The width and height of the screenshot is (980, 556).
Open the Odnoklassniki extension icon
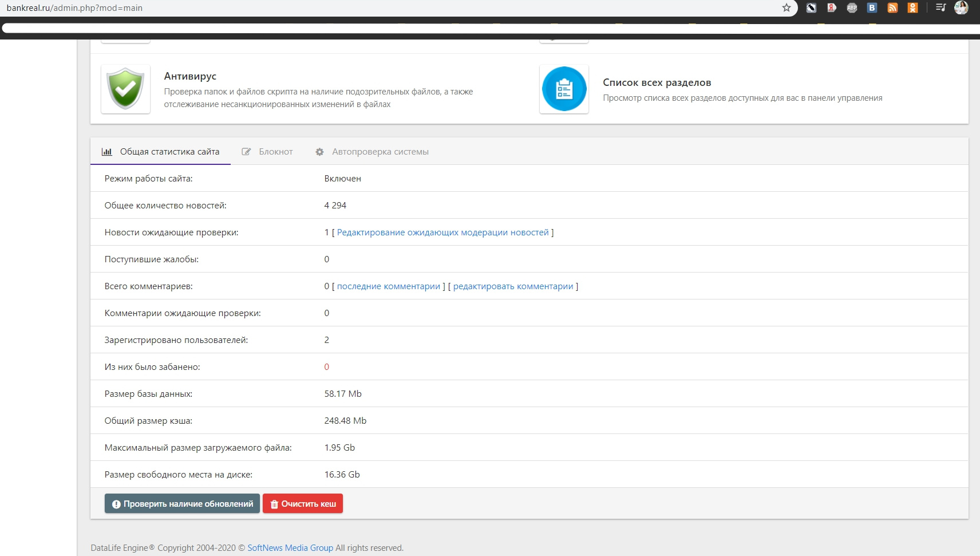click(912, 8)
